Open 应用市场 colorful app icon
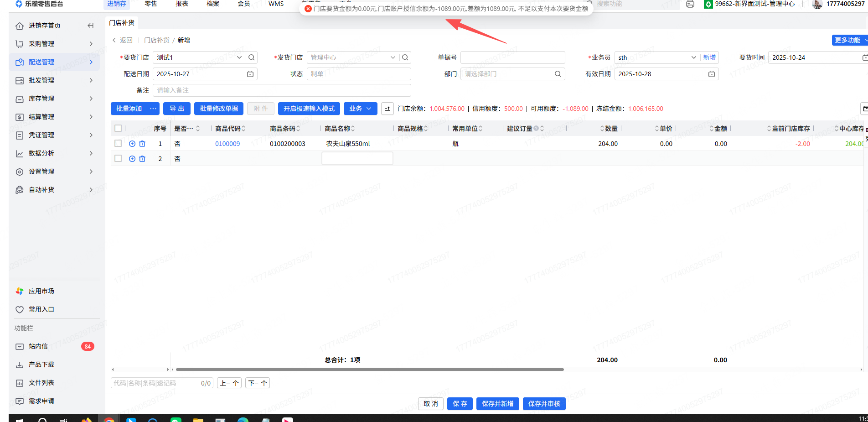Viewport: 868px width, 422px height. [x=20, y=291]
